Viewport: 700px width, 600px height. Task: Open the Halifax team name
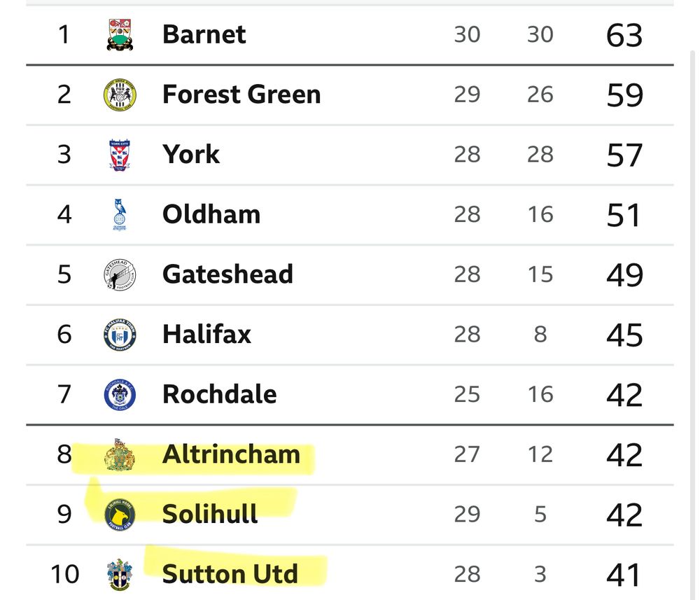[206, 335]
